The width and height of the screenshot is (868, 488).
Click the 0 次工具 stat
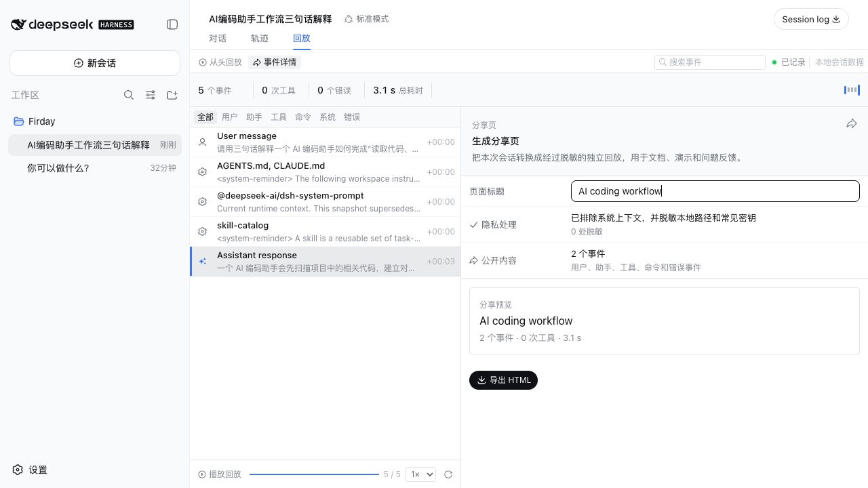pyautogui.click(x=279, y=90)
